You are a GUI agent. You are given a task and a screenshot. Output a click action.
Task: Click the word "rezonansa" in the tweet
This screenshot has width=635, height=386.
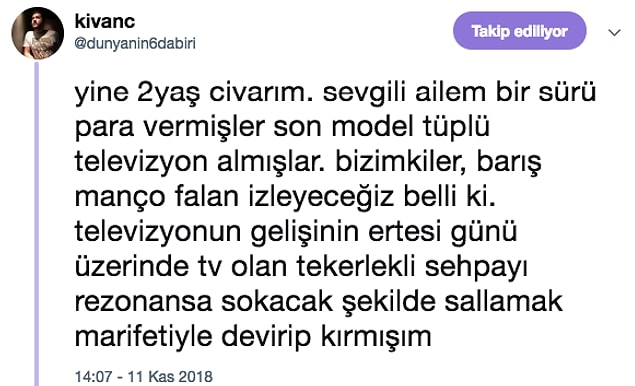(x=143, y=302)
